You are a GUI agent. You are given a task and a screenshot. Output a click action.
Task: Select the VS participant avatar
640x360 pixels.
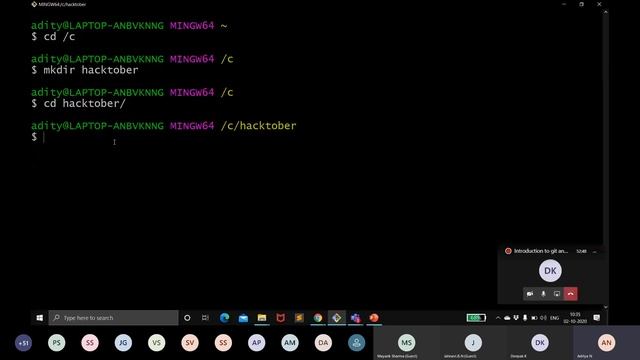point(156,343)
